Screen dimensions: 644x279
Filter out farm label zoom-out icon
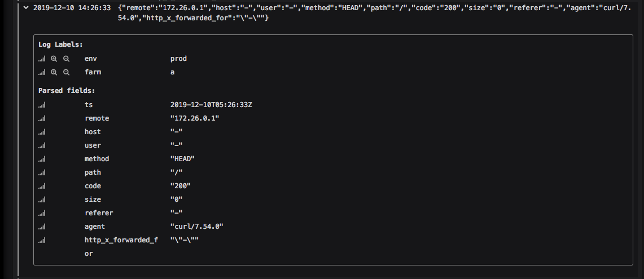point(66,72)
